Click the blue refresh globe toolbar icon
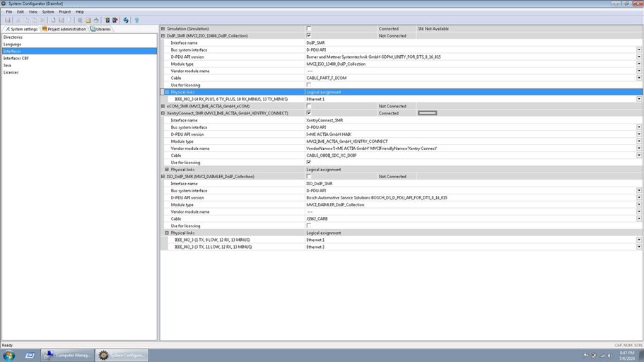This screenshot has height=362, width=644. (126, 20)
